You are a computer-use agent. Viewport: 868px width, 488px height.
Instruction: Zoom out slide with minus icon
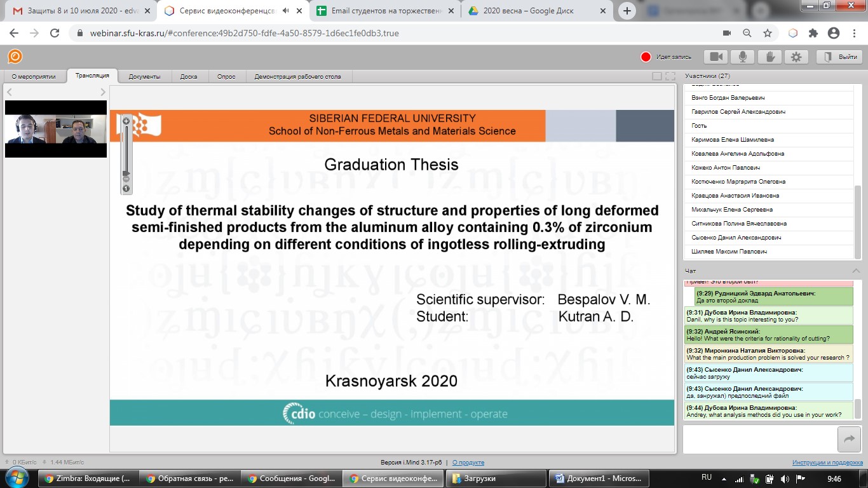click(x=126, y=179)
